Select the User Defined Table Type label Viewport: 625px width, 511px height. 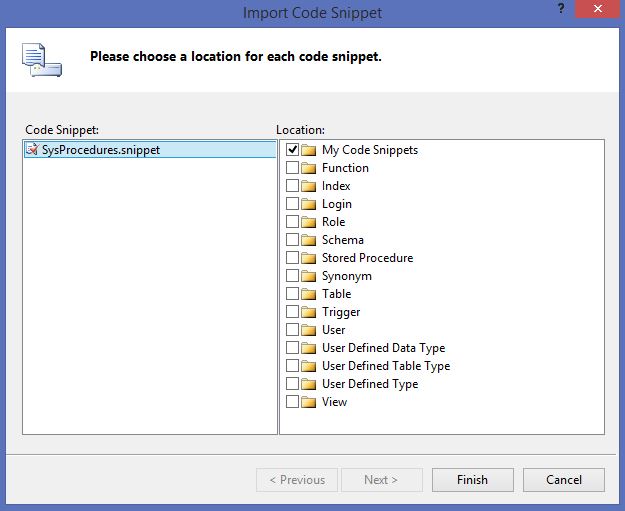click(x=386, y=366)
